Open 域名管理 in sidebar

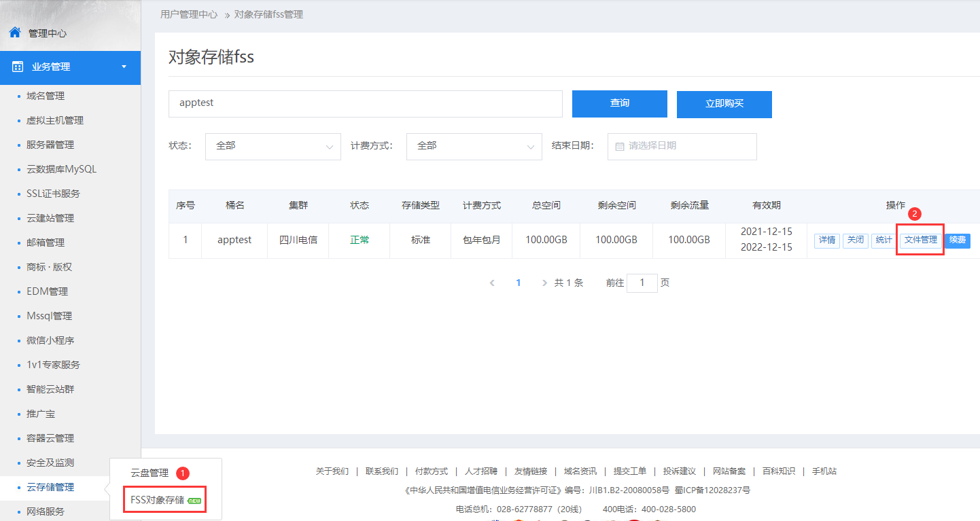[x=46, y=96]
